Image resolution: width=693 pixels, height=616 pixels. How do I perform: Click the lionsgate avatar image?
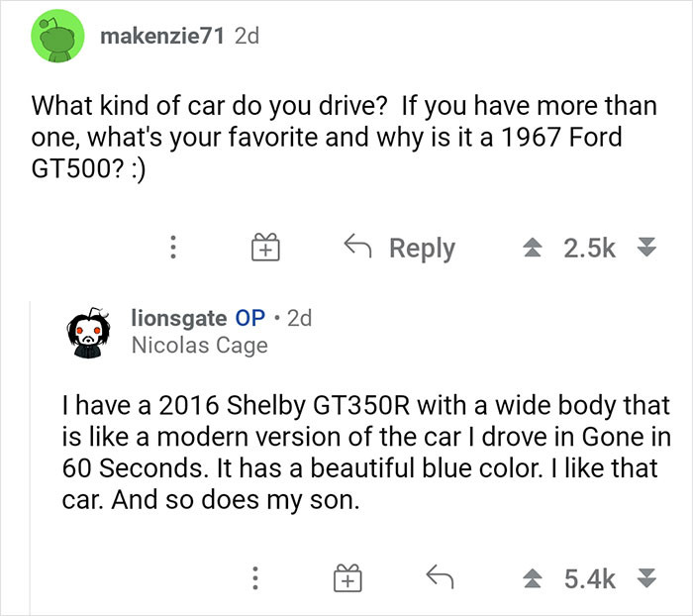tap(90, 330)
